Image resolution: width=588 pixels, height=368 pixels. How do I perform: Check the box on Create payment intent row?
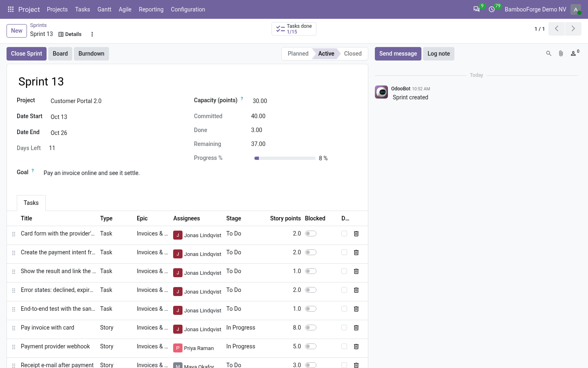pos(344,252)
